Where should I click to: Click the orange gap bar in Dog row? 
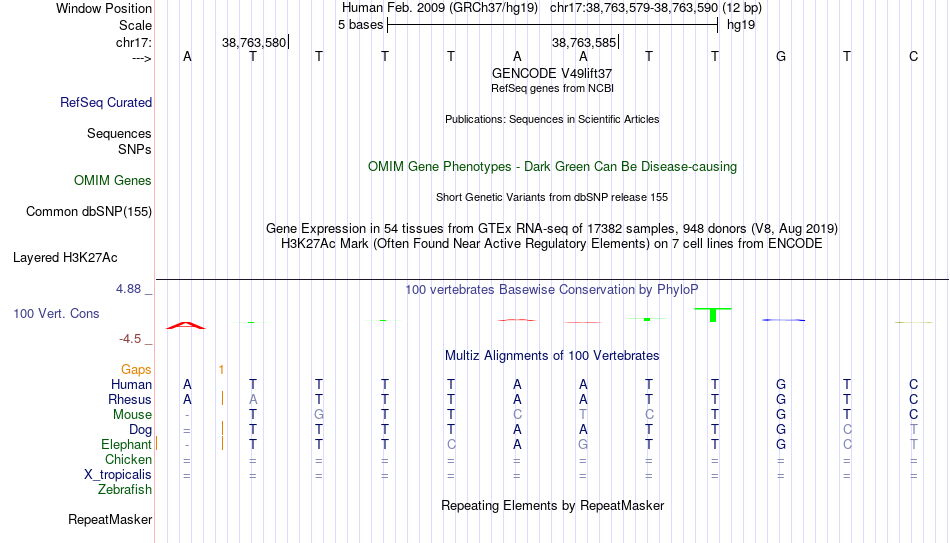pyautogui.click(x=222, y=429)
